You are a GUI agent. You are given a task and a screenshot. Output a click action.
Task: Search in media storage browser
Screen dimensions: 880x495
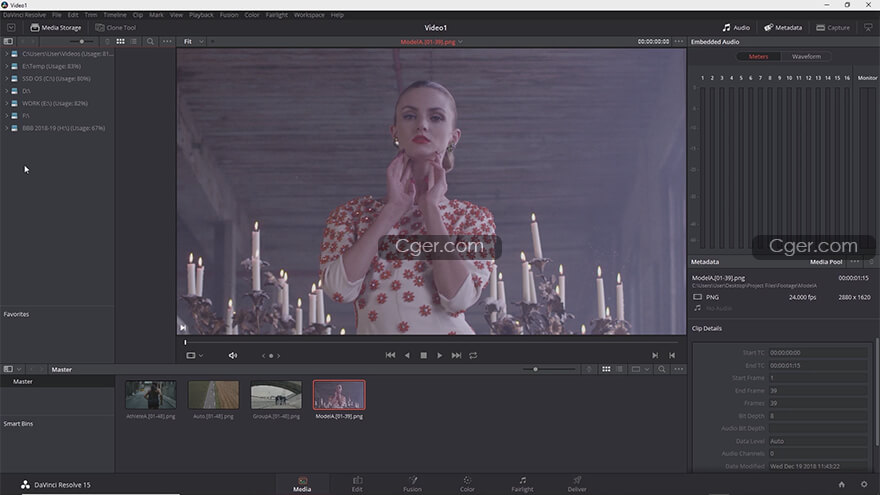[x=150, y=42]
